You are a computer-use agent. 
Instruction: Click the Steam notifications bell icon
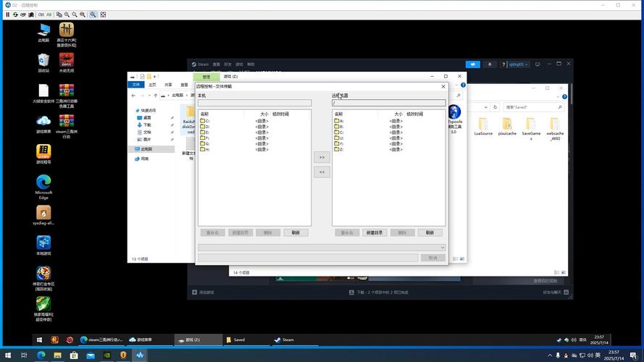click(x=489, y=64)
